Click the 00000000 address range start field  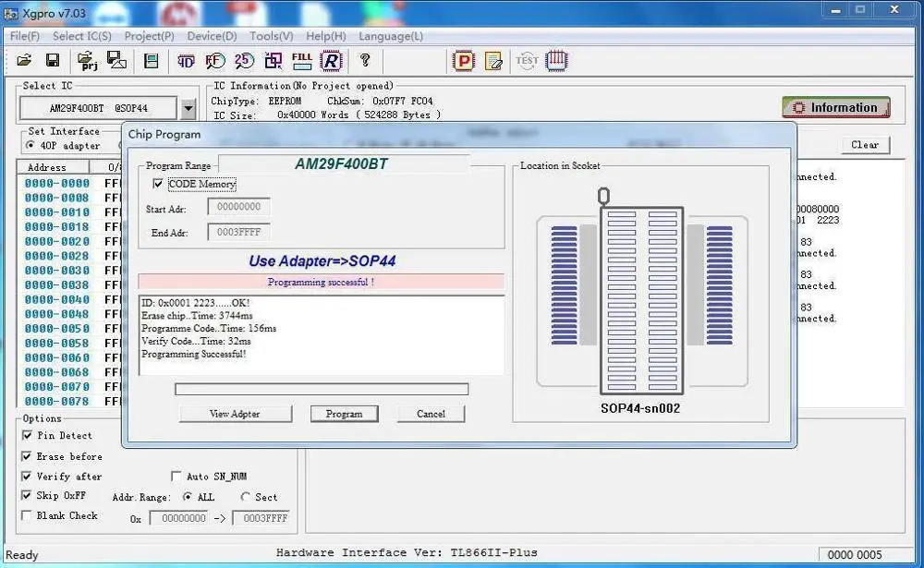[x=178, y=518]
